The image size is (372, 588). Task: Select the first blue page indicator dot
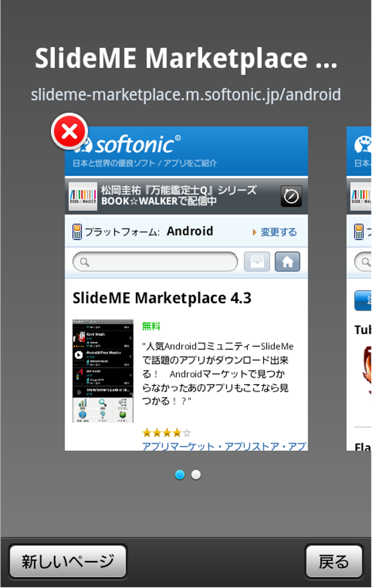pyautogui.click(x=180, y=475)
